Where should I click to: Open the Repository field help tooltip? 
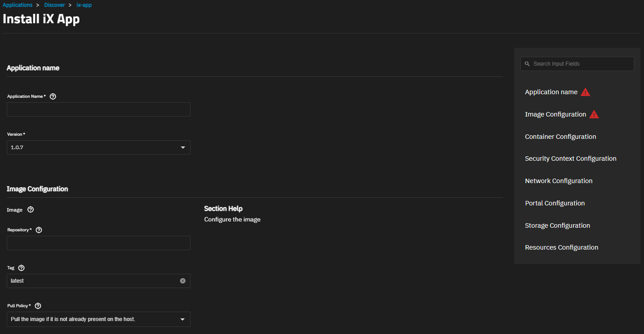coord(39,230)
